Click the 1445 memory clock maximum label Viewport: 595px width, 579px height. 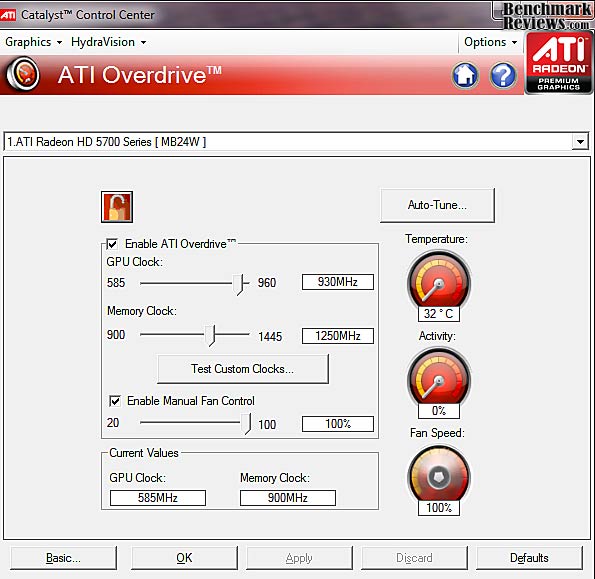pos(270,337)
